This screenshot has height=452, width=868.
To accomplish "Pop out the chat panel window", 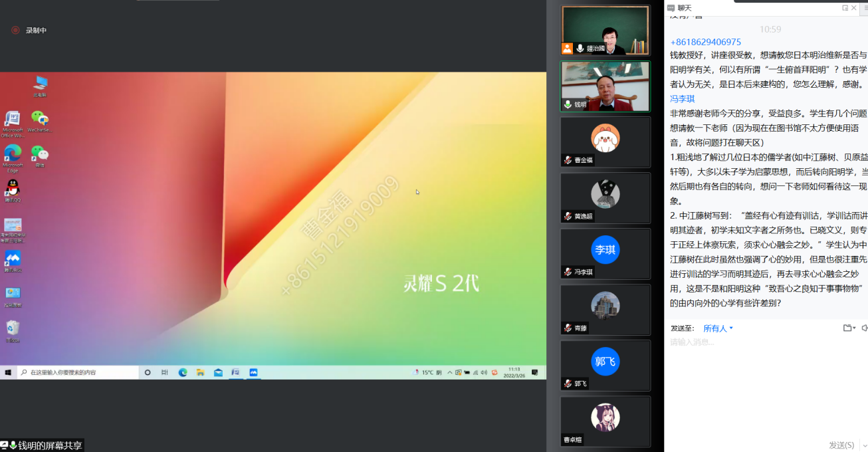I will click(x=845, y=8).
